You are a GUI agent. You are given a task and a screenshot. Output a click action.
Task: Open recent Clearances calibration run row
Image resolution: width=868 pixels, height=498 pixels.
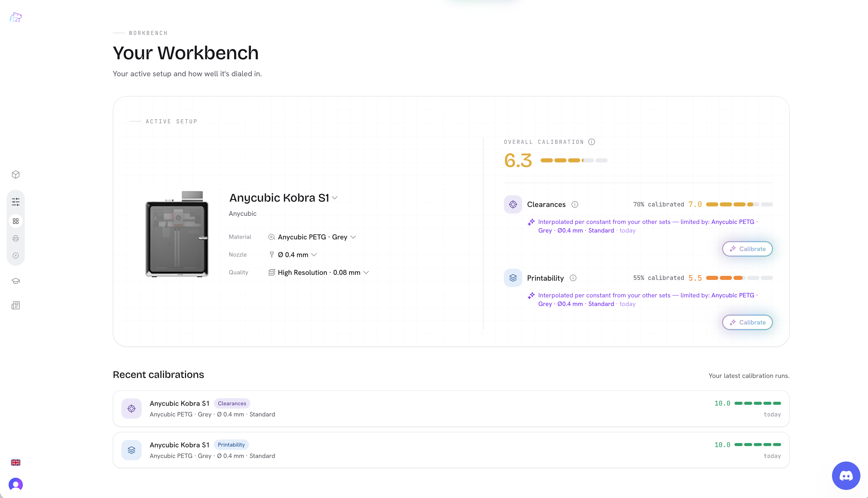click(451, 408)
